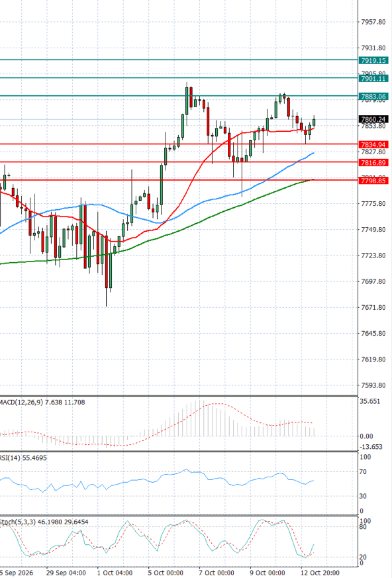Select the 1 Oct 04:00 time label
This screenshot has height=578, width=392.
tap(115, 573)
